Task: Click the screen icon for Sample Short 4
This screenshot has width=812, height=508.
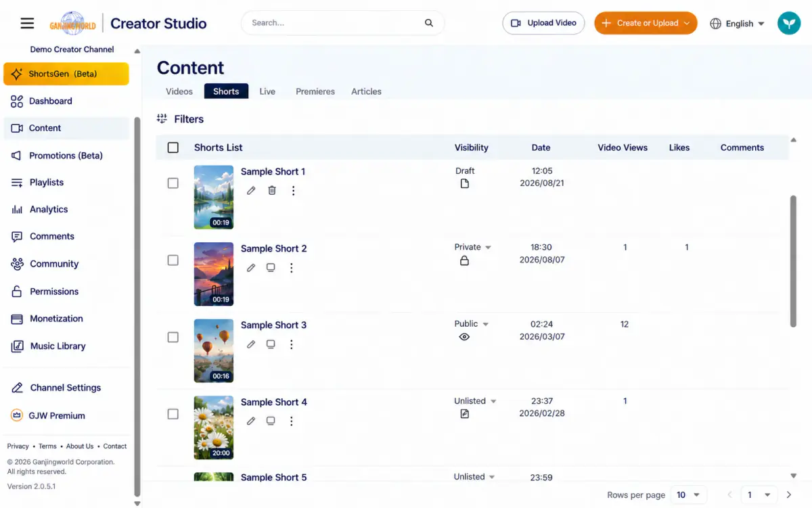Action: 271,421
